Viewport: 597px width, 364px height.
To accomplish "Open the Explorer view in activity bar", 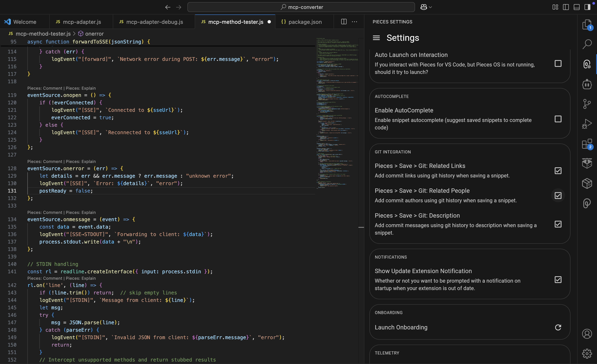I will tap(587, 24).
